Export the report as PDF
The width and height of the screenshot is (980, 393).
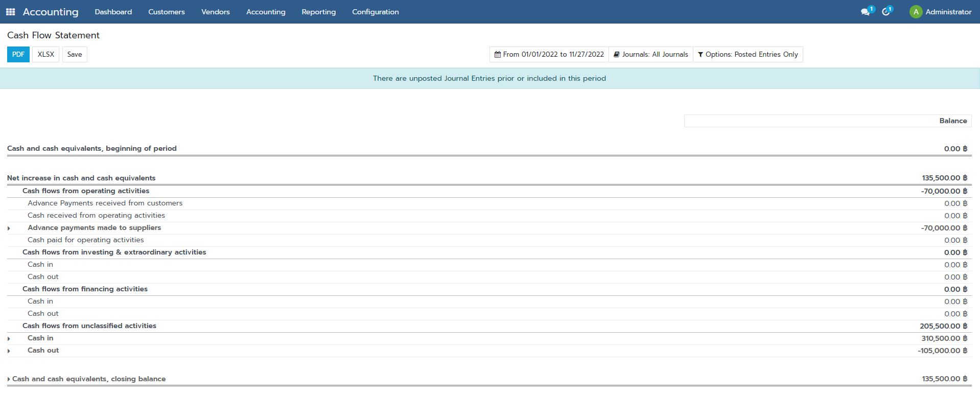point(18,54)
